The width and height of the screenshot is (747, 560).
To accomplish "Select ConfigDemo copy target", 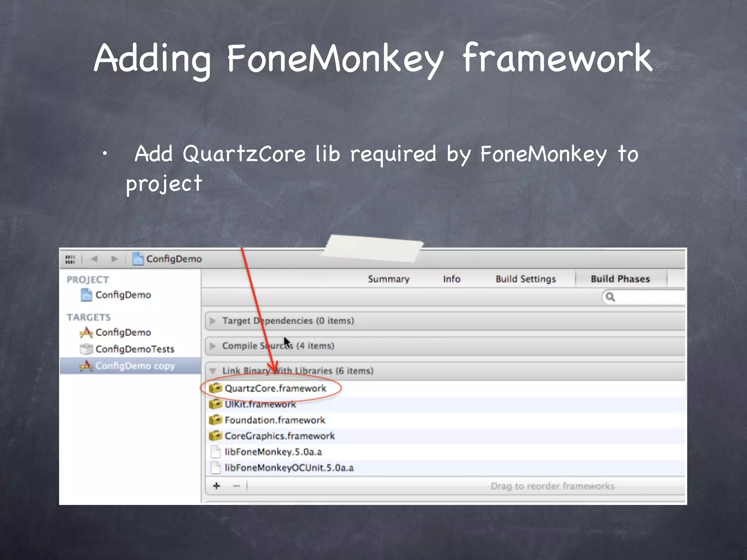I will pos(135,366).
